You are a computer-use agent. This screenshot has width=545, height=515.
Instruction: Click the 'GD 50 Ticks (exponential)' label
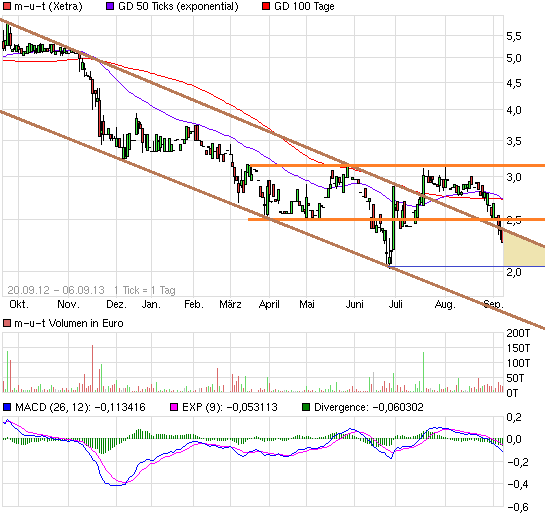coord(178,6)
